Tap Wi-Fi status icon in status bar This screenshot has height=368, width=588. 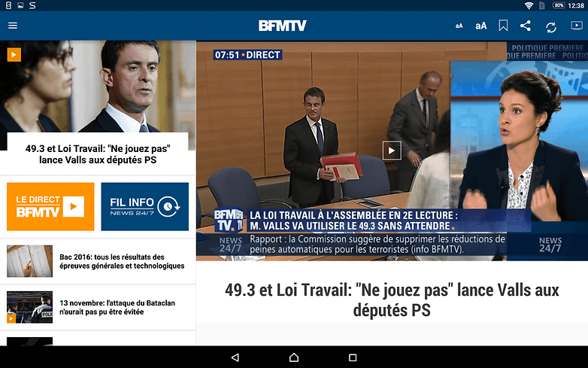click(x=529, y=5)
